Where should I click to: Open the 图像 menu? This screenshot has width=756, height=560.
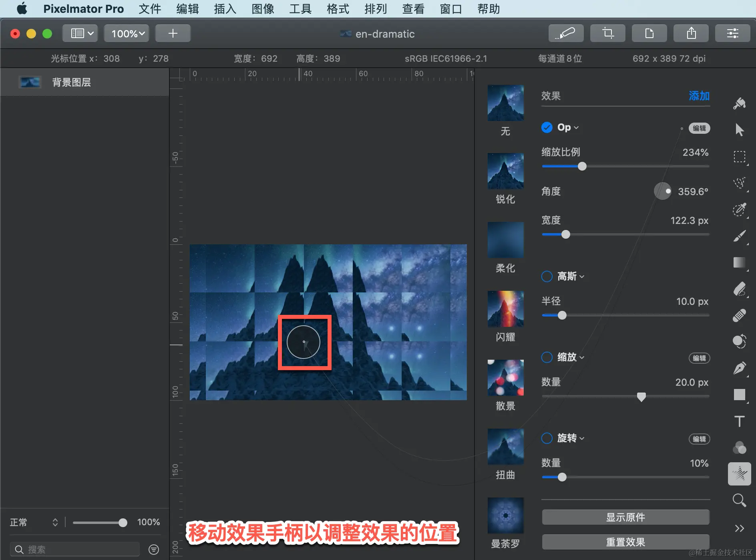tap(263, 9)
